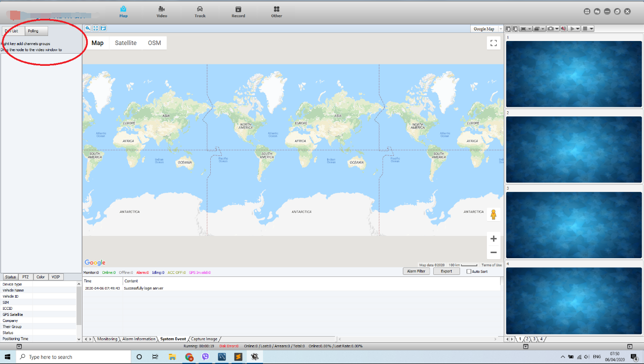Expand the play dropdown arrow
This screenshot has height=364, width=644.
click(x=578, y=29)
